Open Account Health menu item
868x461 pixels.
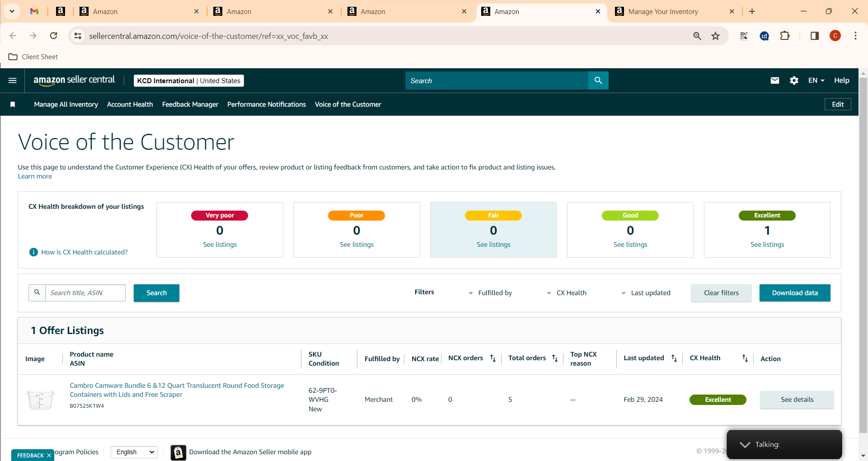point(130,104)
